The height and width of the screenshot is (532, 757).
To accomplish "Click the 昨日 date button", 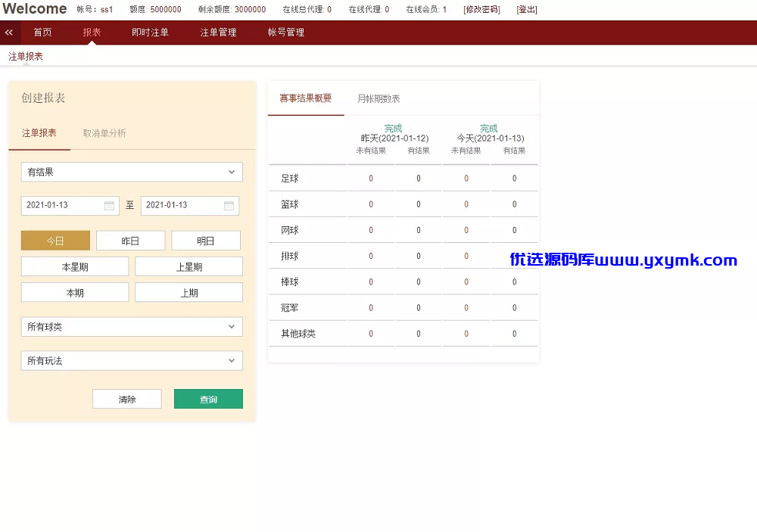I will pyautogui.click(x=130, y=241).
